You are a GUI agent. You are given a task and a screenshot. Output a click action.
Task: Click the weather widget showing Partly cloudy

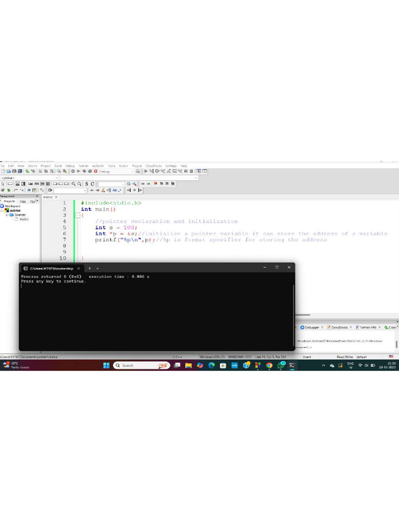pos(16,365)
